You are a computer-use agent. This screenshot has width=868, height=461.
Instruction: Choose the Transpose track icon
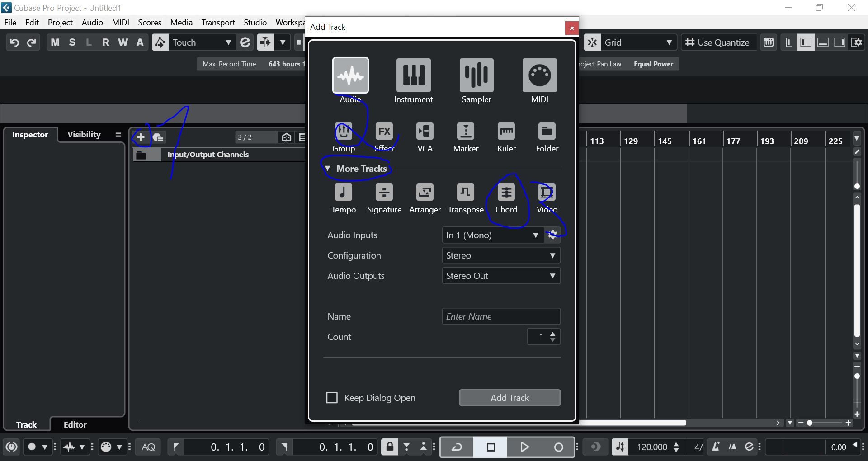tap(466, 192)
